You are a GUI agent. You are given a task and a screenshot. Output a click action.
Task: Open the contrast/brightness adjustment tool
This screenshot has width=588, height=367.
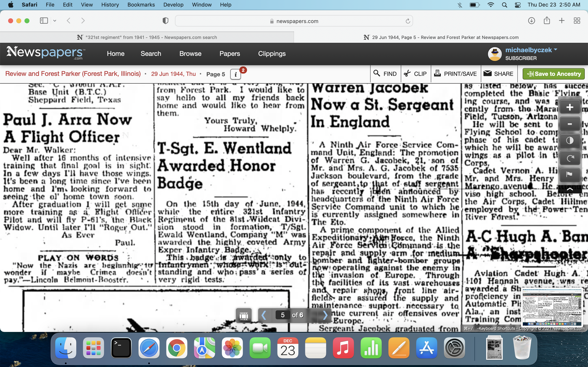(570, 140)
